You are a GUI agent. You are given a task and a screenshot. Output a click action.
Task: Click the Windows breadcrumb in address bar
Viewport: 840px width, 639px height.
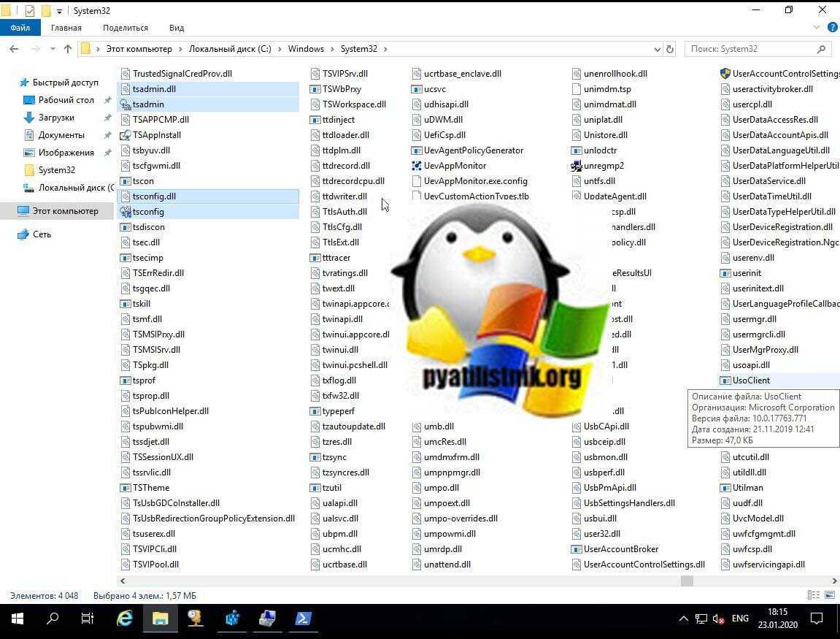pos(306,49)
